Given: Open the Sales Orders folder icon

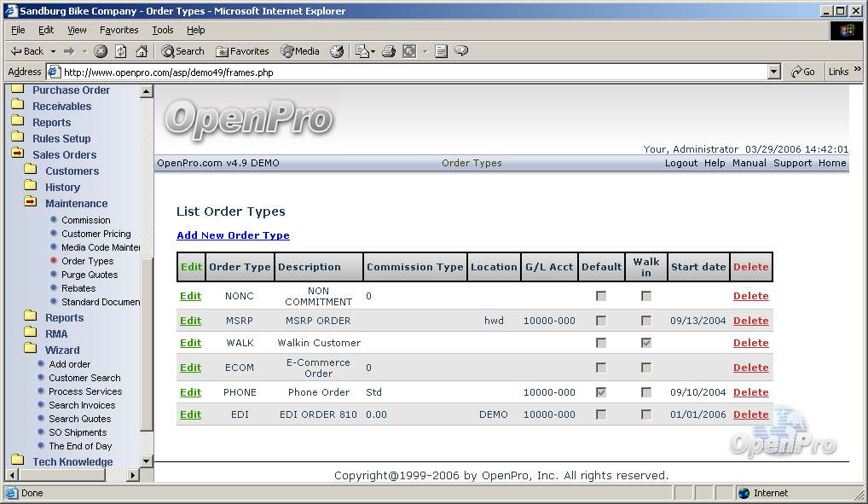Looking at the screenshot, I should (x=17, y=154).
